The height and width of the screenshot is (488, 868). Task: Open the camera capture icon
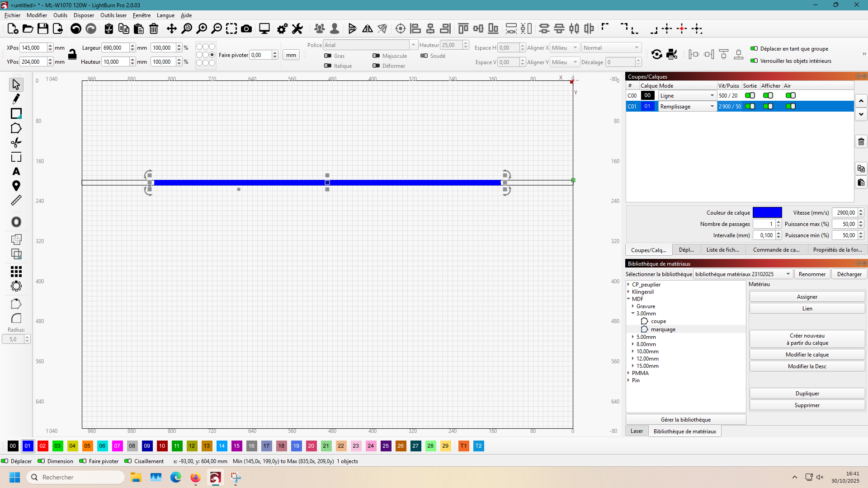[x=246, y=29]
